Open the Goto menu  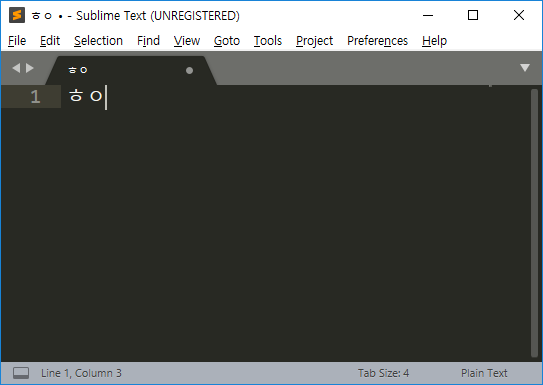pyautogui.click(x=227, y=41)
